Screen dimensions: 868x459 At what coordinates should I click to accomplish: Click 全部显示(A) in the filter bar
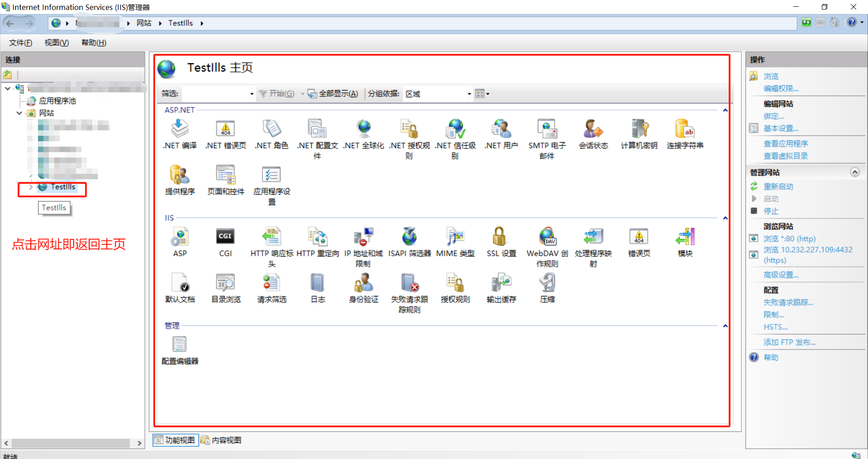click(333, 94)
